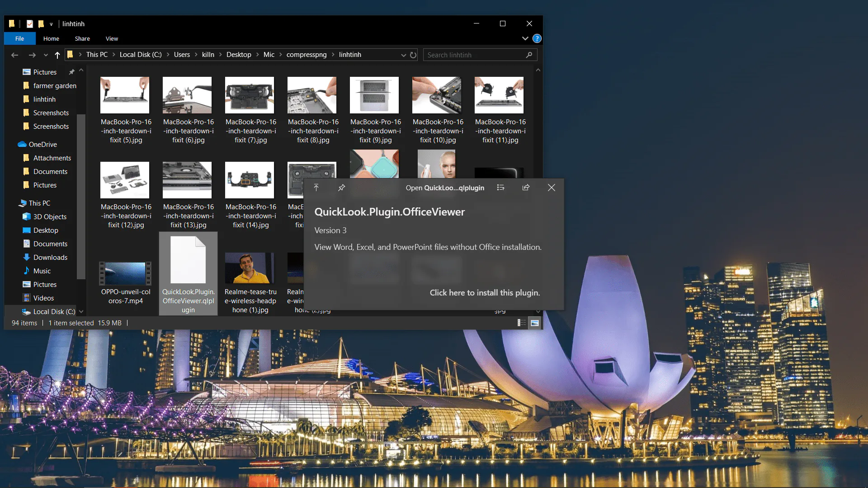Click 'Users' in address breadcrumb
Screen dimensions: 868x488
182,55
